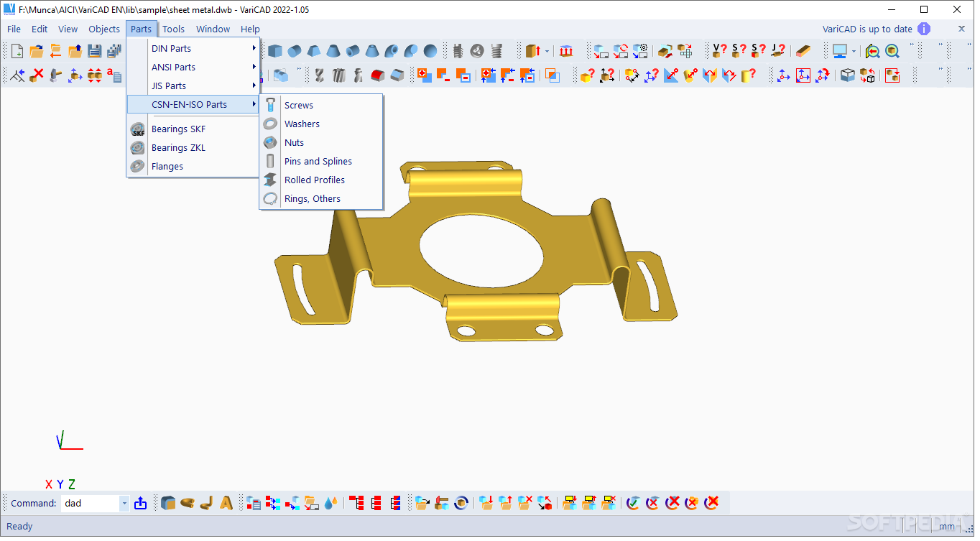Click the V? volume query icon
Viewport: 980px width, 541px height.
[x=720, y=51]
